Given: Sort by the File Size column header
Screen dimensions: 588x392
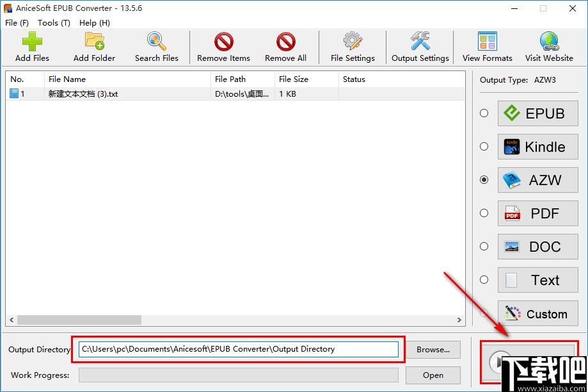Looking at the screenshot, I should coord(306,79).
